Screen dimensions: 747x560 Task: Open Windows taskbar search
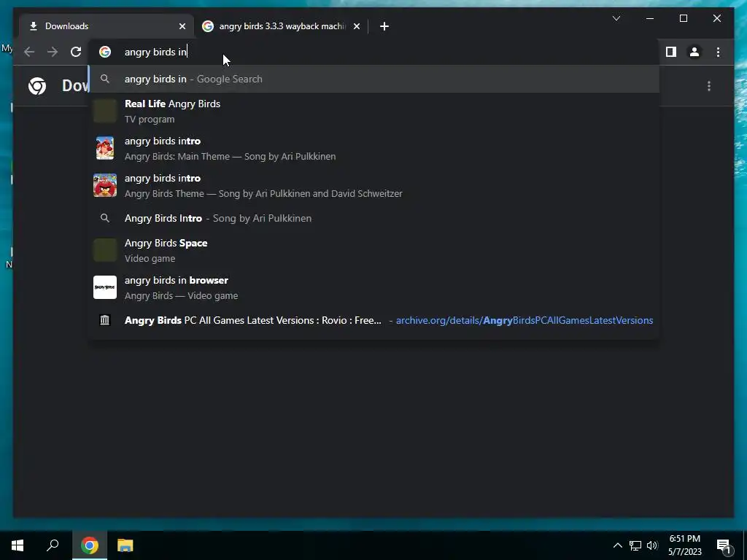53,545
